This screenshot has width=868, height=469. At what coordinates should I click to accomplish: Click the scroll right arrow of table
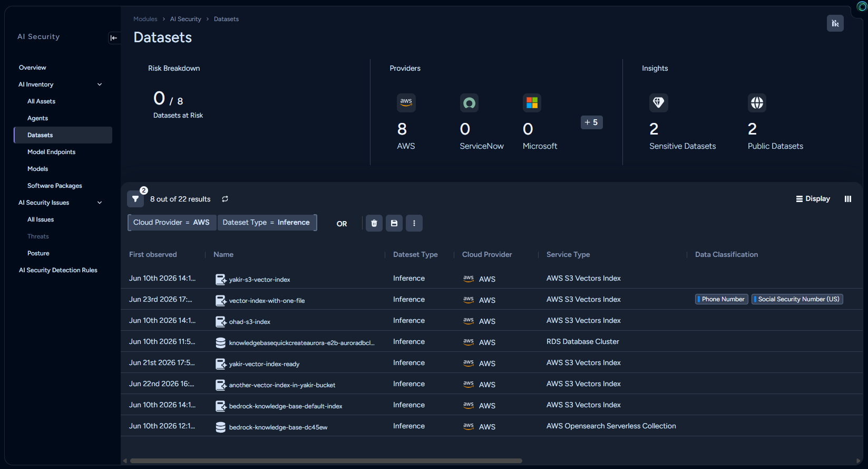859,461
